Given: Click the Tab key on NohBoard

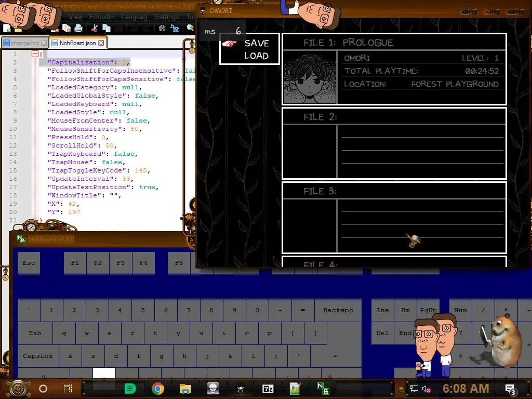Looking at the screenshot, I should pos(35,333).
